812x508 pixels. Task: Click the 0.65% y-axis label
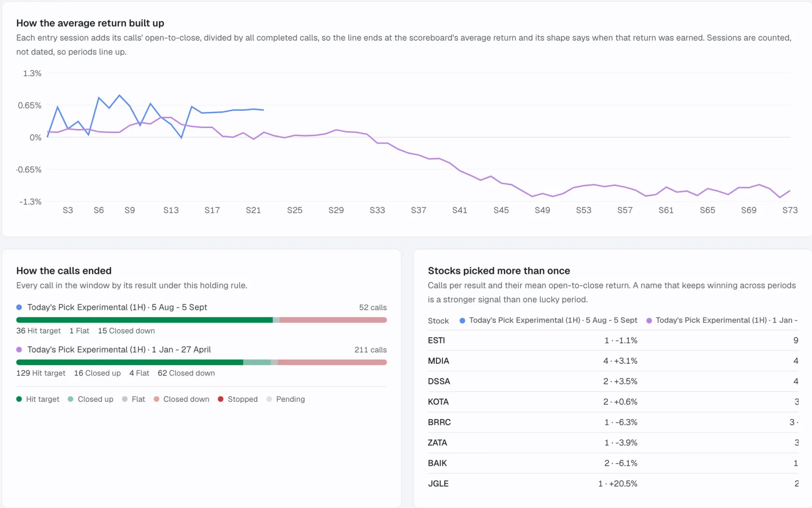coord(29,105)
